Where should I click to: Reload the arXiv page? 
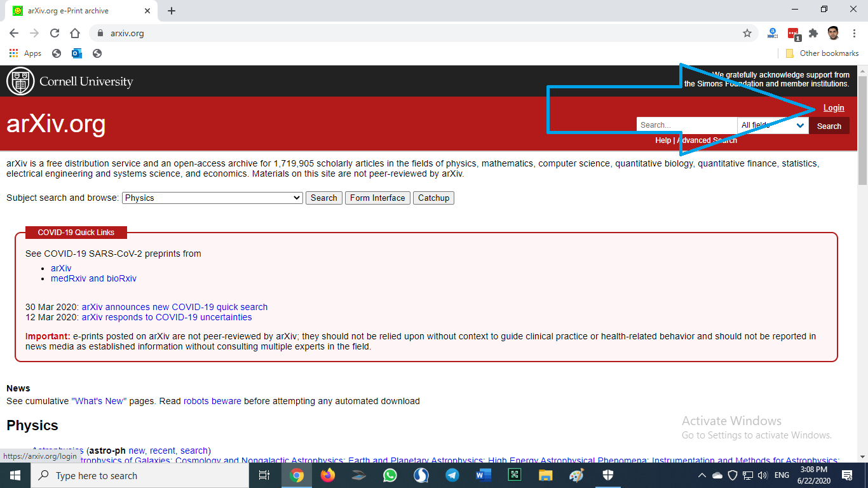coord(55,33)
